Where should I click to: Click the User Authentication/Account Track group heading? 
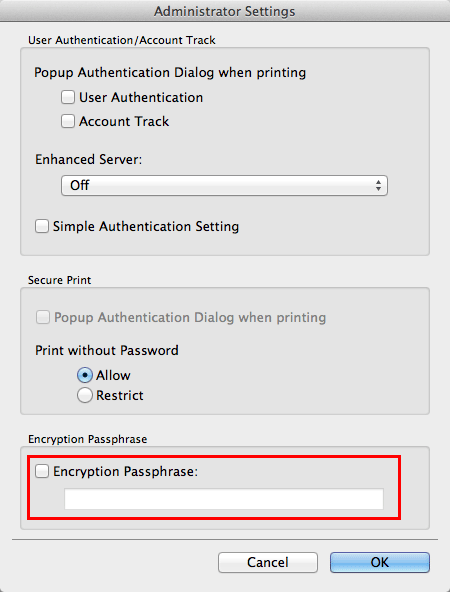click(x=122, y=40)
